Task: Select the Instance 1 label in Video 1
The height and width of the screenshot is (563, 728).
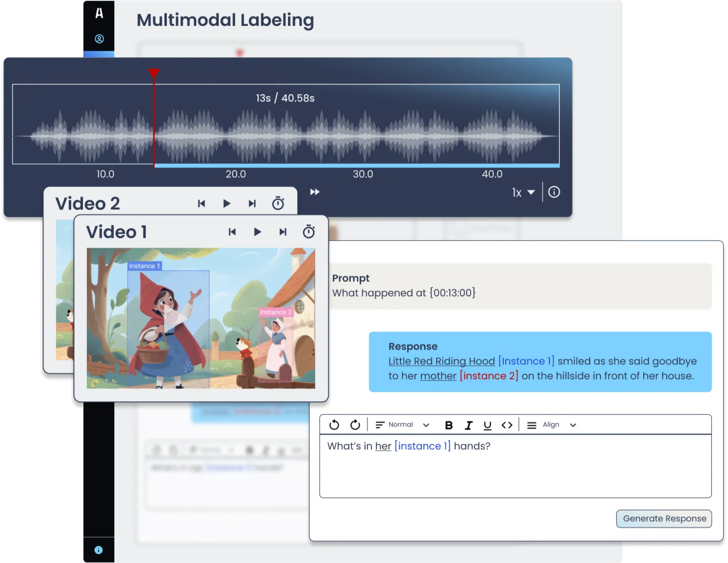Action: coord(144,266)
